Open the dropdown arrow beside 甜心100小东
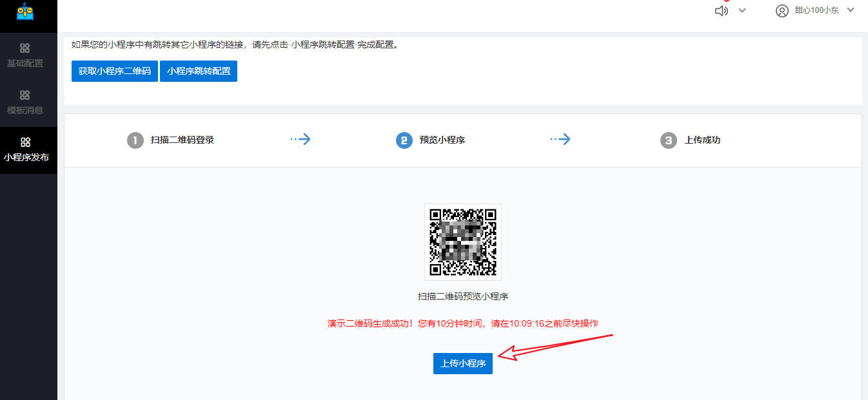Viewport: 868px width, 400px height. 850,10
